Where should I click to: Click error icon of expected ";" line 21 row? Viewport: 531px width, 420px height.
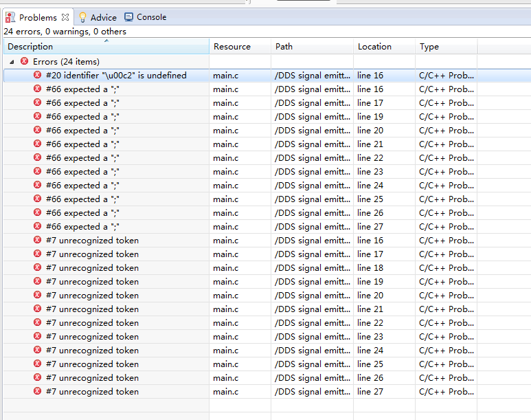[x=38, y=144]
